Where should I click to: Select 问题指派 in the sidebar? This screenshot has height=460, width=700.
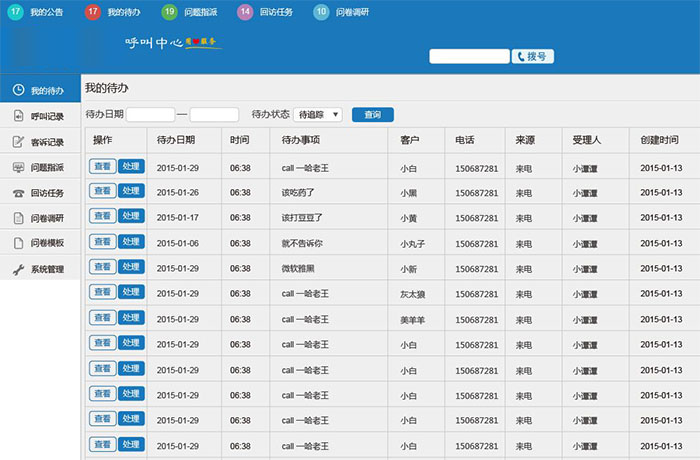(x=40, y=167)
